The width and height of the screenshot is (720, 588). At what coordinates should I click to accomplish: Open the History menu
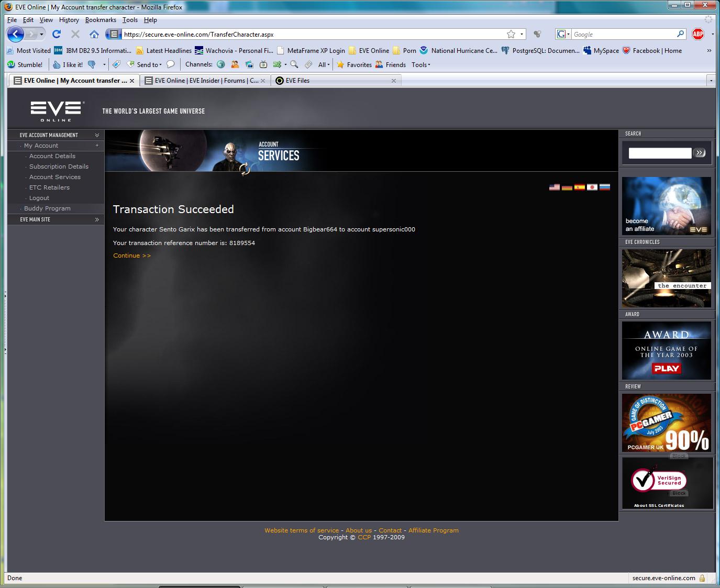click(x=69, y=20)
